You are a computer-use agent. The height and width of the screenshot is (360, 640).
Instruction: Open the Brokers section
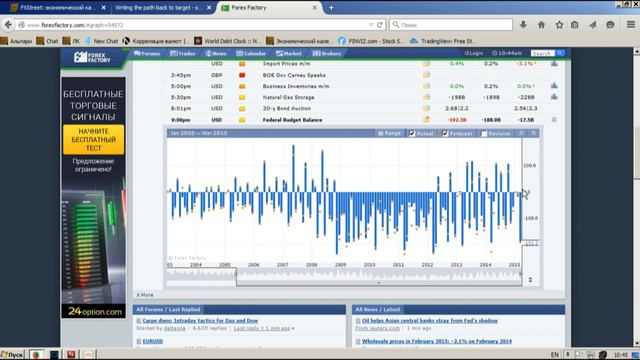tap(327, 53)
